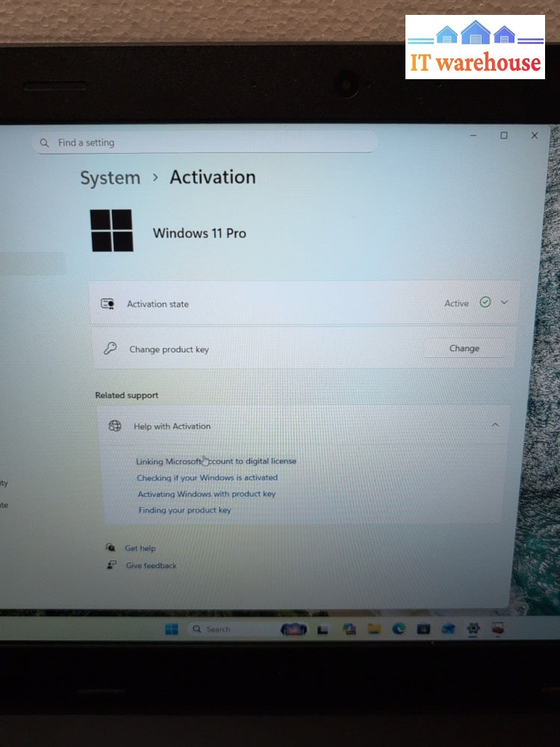Image resolution: width=560 pixels, height=747 pixels.
Task: Click the 'Activation' page title
Action: tap(213, 177)
